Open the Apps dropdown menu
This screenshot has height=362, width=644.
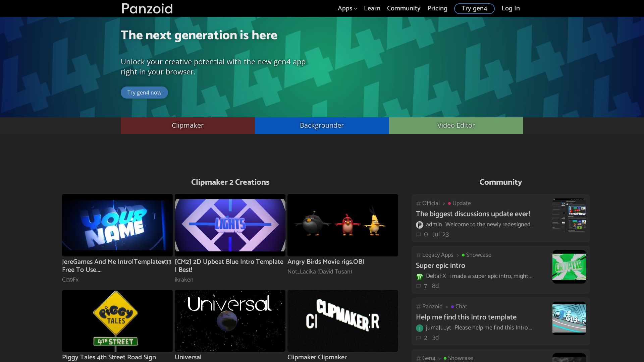(x=347, y=8)
